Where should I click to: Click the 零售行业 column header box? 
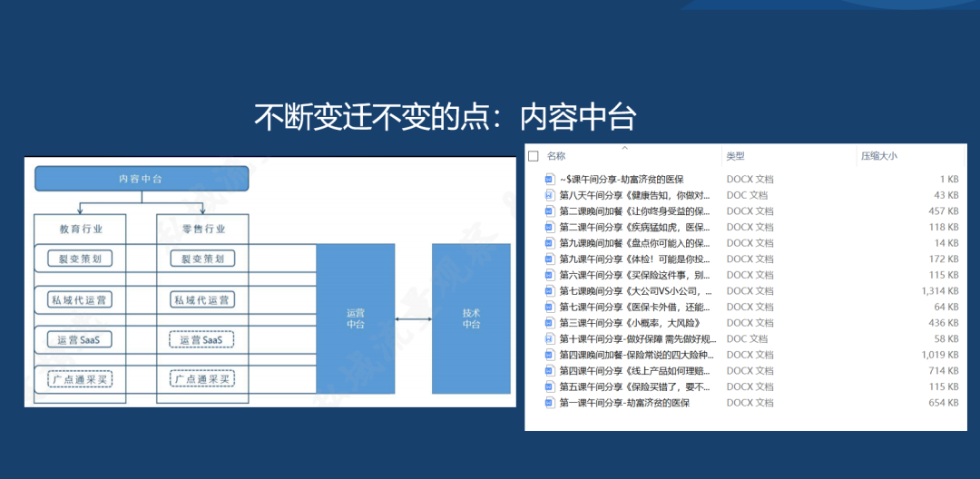click(202, 230)
